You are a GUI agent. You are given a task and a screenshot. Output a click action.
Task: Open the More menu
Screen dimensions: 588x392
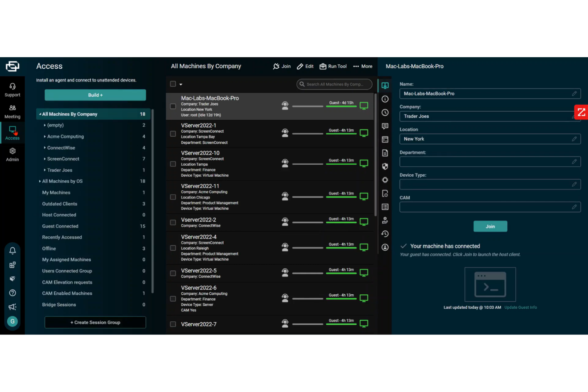(362, 66)
